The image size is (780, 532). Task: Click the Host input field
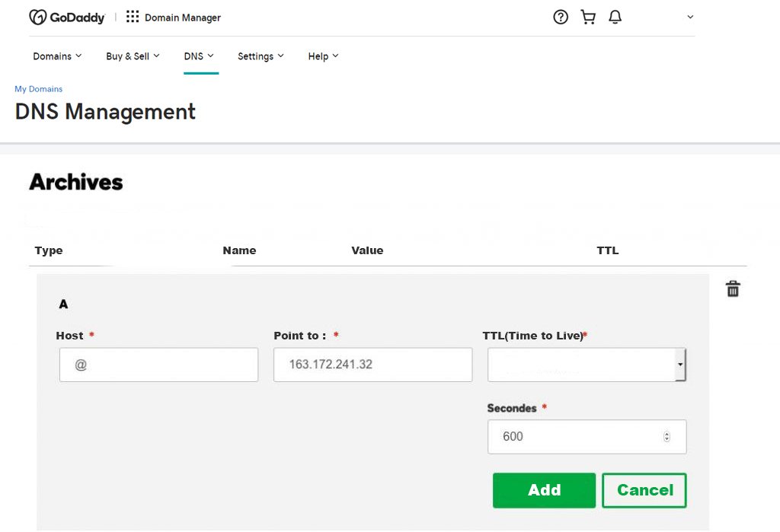158,365
